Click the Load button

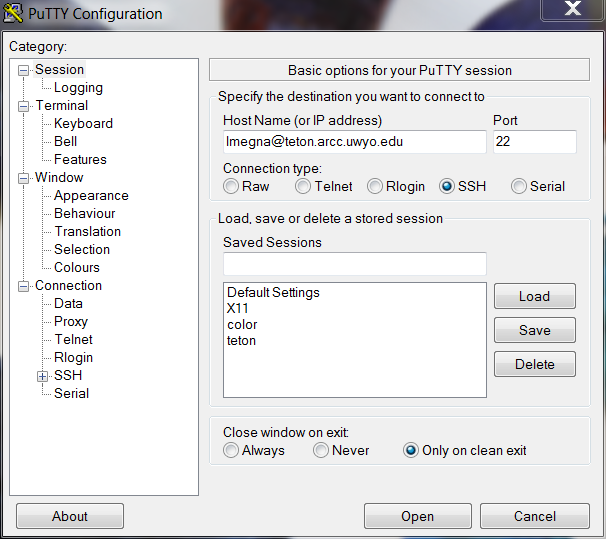tap(535, 296)
